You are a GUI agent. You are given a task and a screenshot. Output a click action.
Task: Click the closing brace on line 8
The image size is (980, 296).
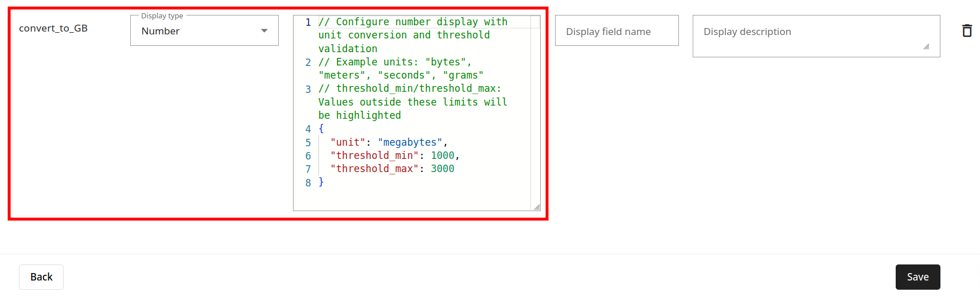[321, 182]
